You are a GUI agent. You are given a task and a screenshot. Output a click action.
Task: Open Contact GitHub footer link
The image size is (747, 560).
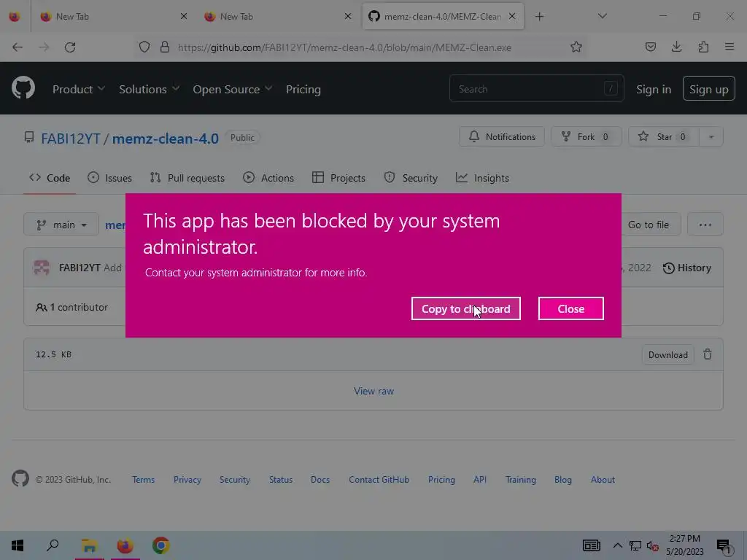[379, 480]
